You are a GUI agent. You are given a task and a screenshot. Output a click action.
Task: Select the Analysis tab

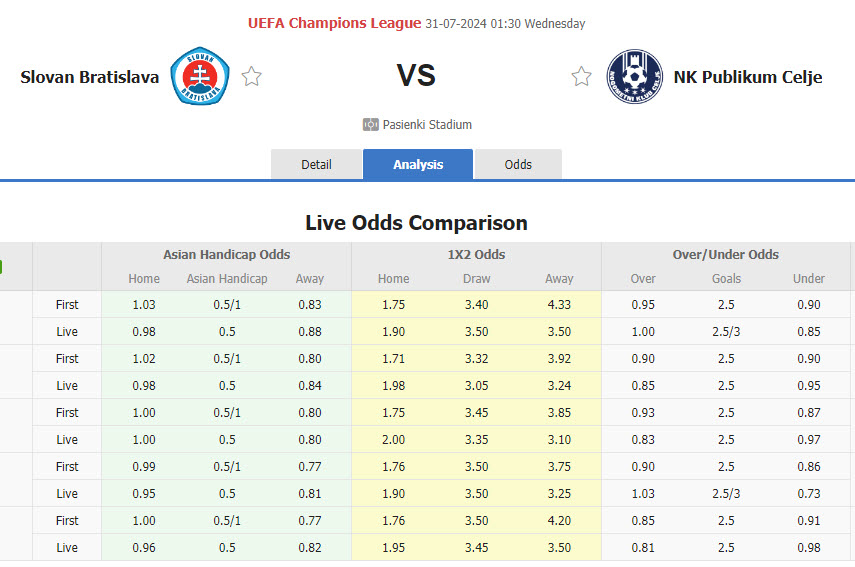418,164
